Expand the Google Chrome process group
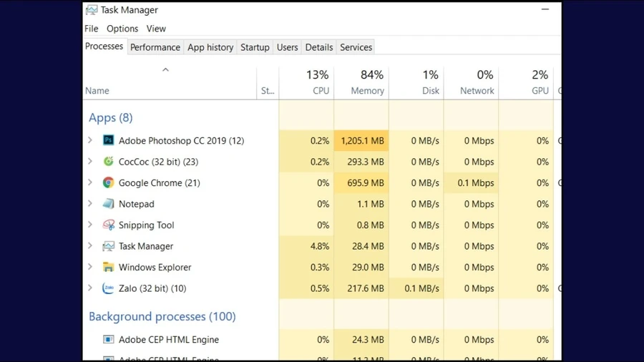Screen dimensions: 644x362 click(x=90, y=182)
